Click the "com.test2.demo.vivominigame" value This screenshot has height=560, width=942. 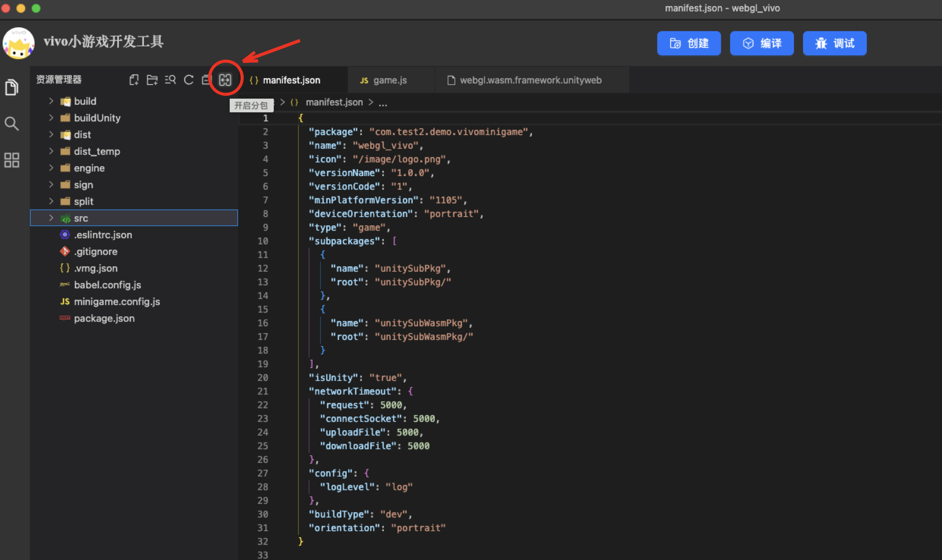tap(448, 132)
